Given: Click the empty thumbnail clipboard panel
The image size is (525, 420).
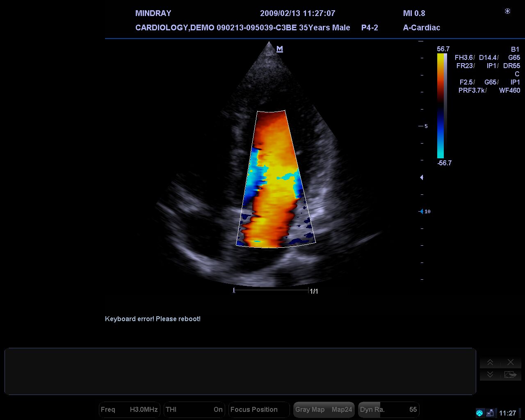Looking at the screenshot, I should [240, 372].
